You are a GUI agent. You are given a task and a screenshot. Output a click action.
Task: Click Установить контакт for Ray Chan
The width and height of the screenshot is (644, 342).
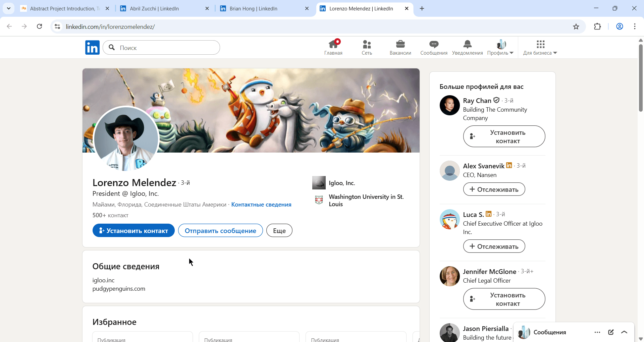click(504, 136)
